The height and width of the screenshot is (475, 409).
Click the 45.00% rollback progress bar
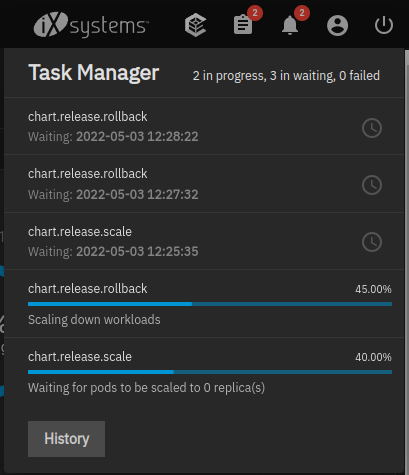[x=210, y=304]
